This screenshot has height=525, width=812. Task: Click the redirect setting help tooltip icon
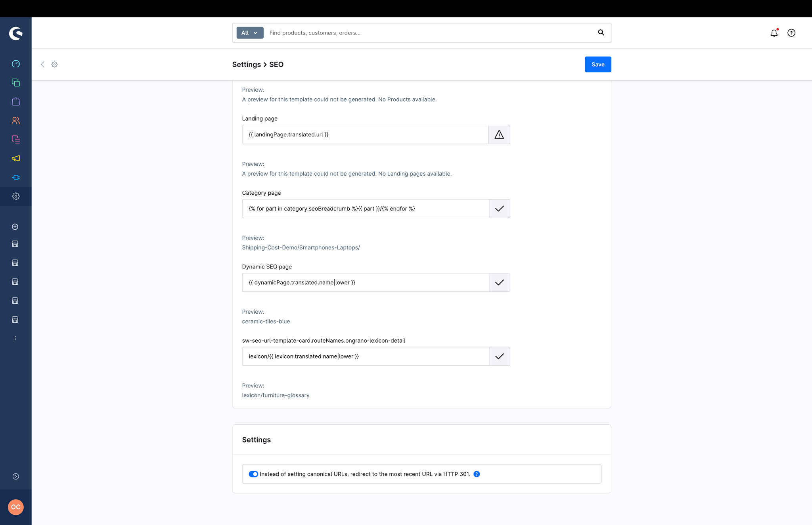point(477,474)
